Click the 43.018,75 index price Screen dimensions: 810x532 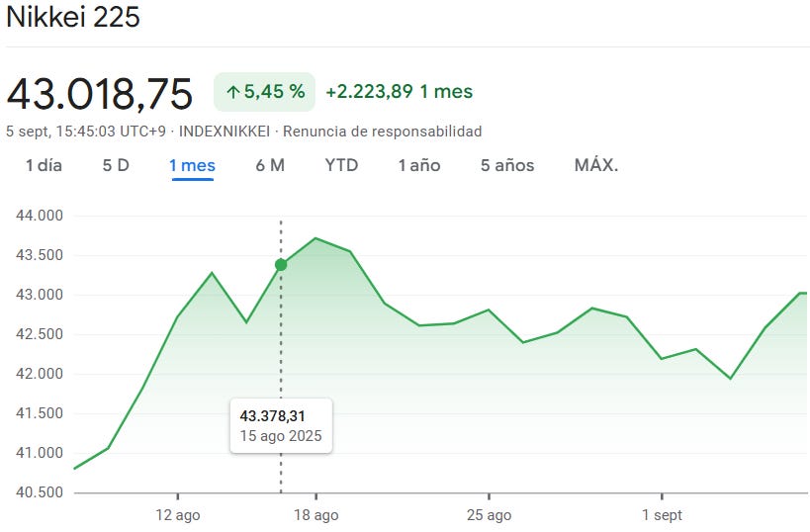point(99,94)
